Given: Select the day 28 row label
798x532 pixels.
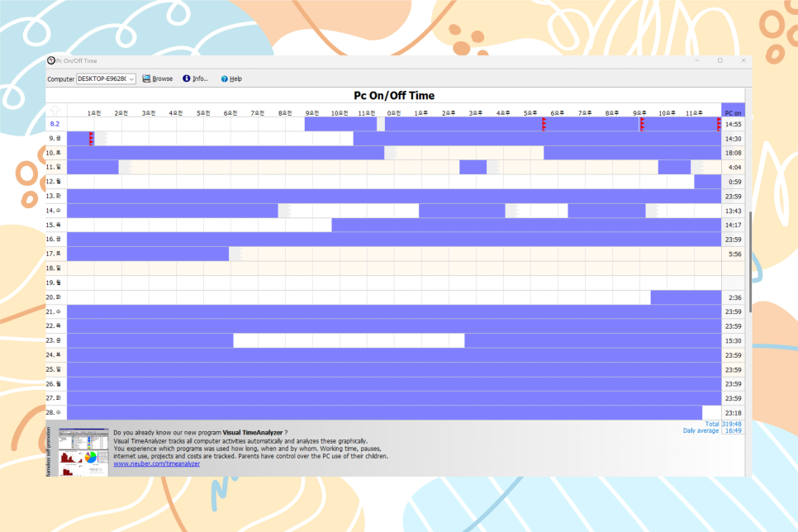Looking at the screenshot, I should tap(54, 413).
